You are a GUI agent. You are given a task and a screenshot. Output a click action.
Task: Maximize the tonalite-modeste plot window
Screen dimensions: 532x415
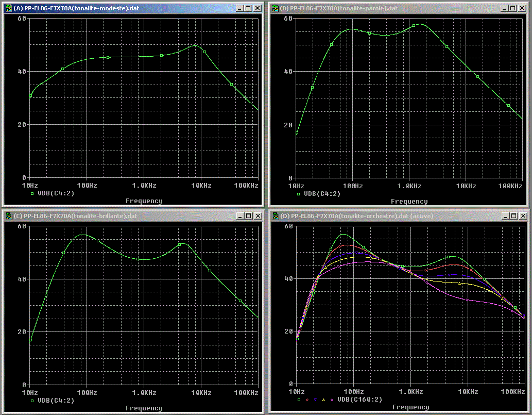[248, 8]
